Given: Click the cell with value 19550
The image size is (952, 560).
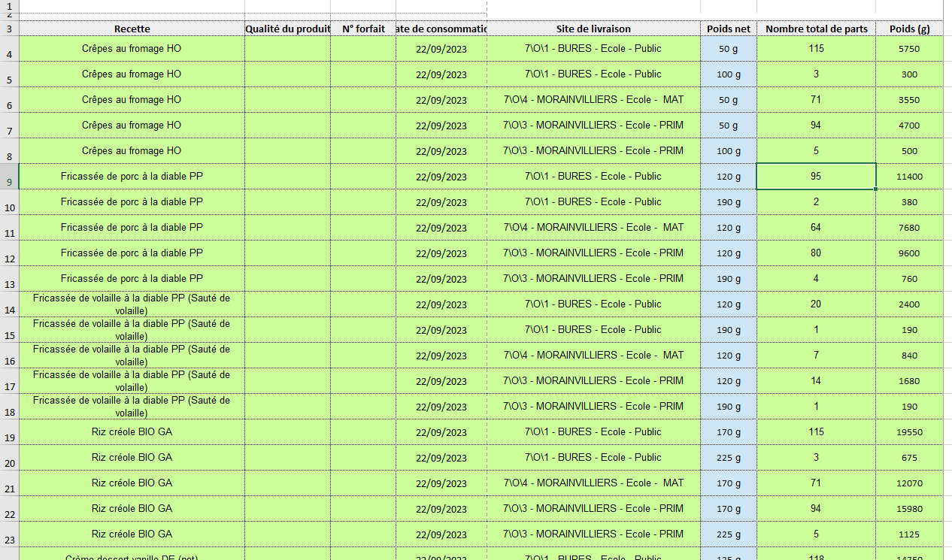Looking at the screenshot, I should 909,432.
